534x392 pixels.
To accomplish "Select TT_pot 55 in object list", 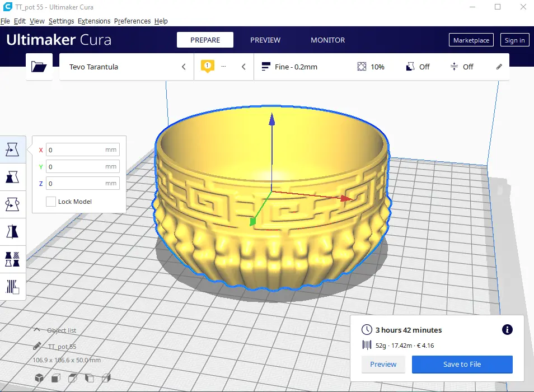I will point(62,347).
